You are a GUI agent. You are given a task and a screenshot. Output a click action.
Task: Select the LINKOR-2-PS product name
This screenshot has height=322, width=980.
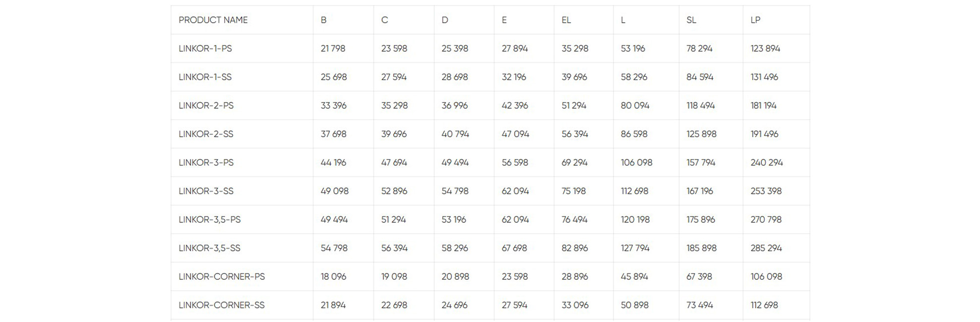(206, 106)
